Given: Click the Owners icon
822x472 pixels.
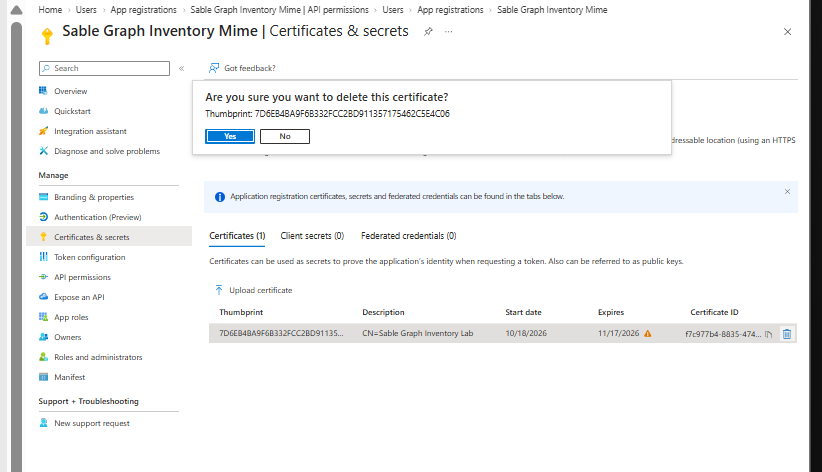Looking at the screenshot, I should [44, 337].
